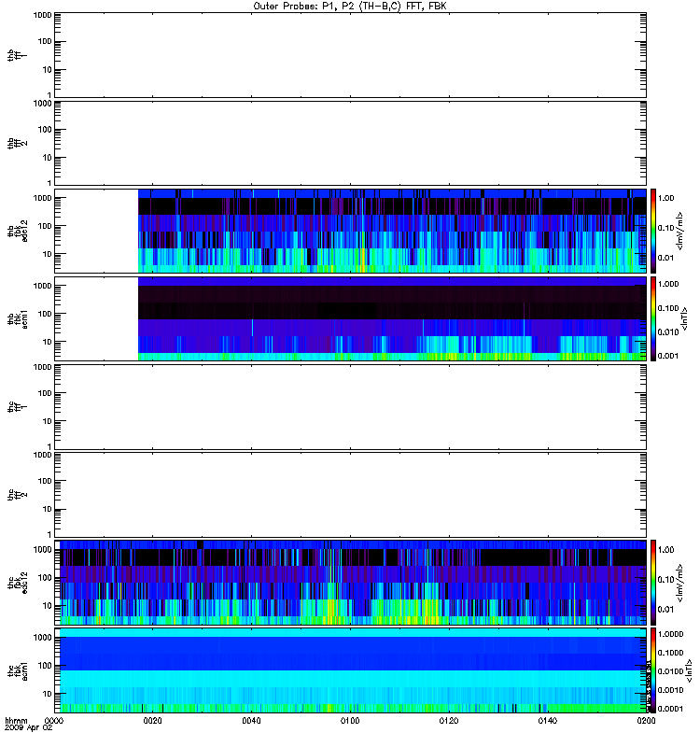The width and height of the screenshot is (700, 747).
Task: Select the empty thc fff 2 plot panel
Action: tap(350, 495)
